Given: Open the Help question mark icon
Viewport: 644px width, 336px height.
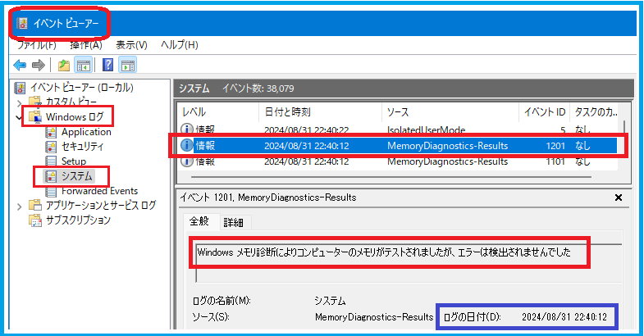Looking at the screenshot, I should click(107, 65).
